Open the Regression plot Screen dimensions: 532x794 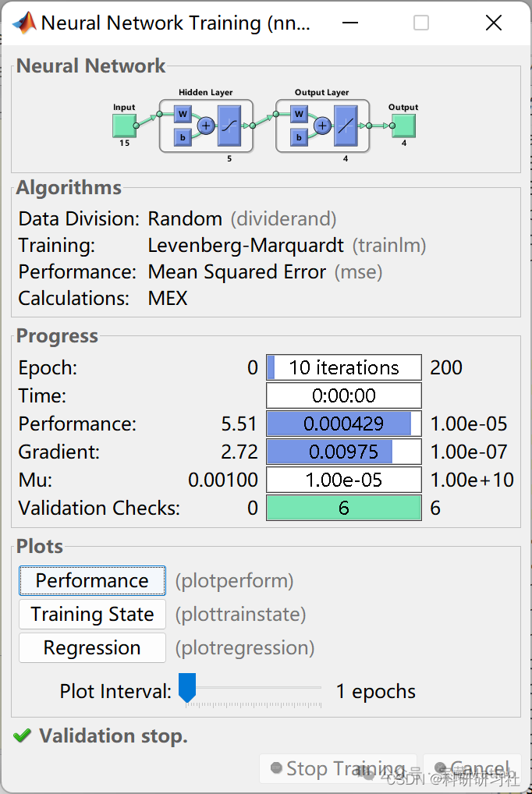tap(92, 647)
